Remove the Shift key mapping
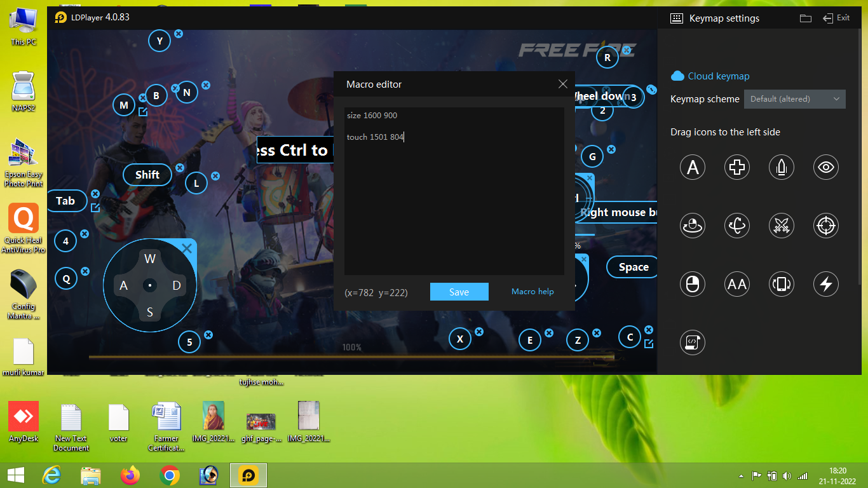The width and height of the screenshot is (868, 488). [x=180, y=168]
